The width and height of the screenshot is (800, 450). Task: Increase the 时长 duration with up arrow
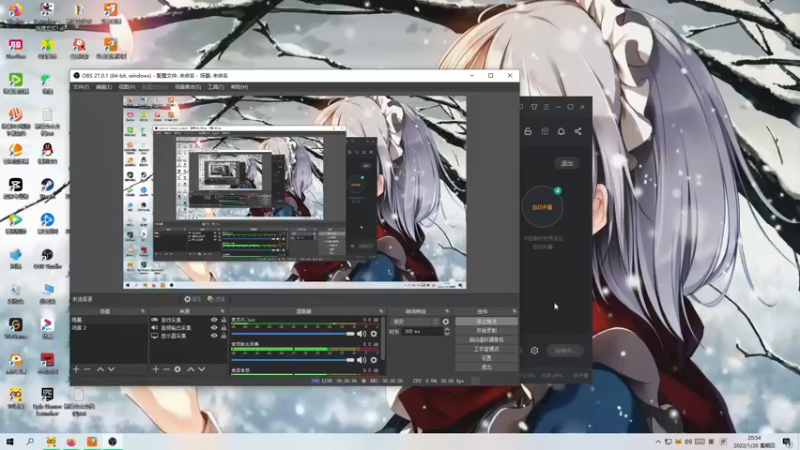coord(447,330)
